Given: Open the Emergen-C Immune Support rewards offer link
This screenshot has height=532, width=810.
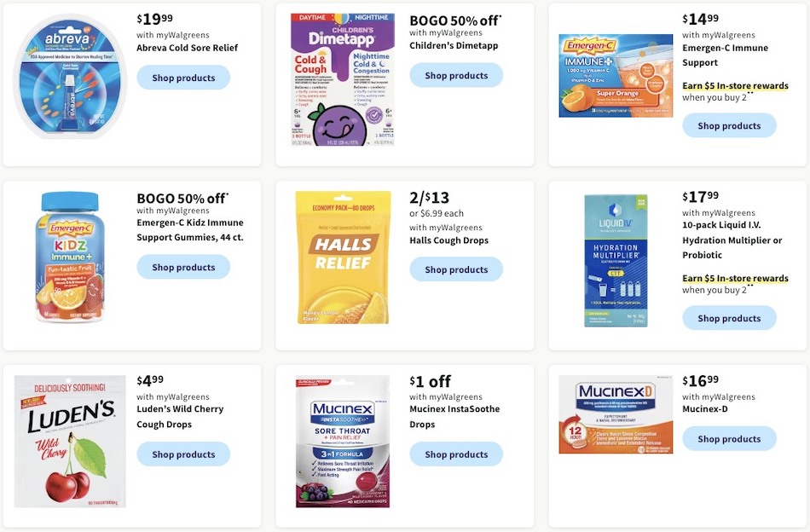Looking at the screenshot, I should tap(735, 85).
